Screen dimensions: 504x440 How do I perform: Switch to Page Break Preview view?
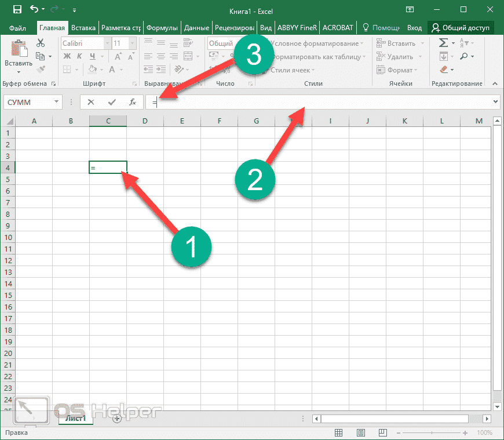(382, 433)
